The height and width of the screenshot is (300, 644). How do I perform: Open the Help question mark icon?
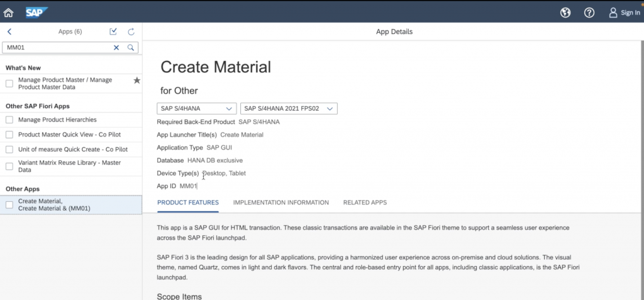(589, 13)
